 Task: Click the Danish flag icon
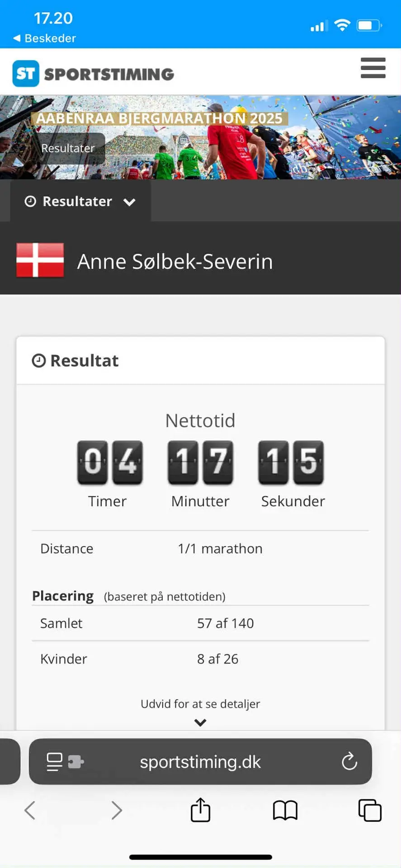[x=40, y=260]
